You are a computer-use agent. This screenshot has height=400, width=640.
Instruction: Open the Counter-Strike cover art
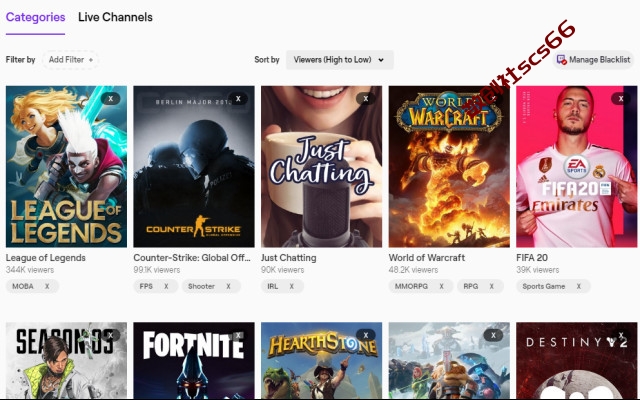[x=194, y=167]
